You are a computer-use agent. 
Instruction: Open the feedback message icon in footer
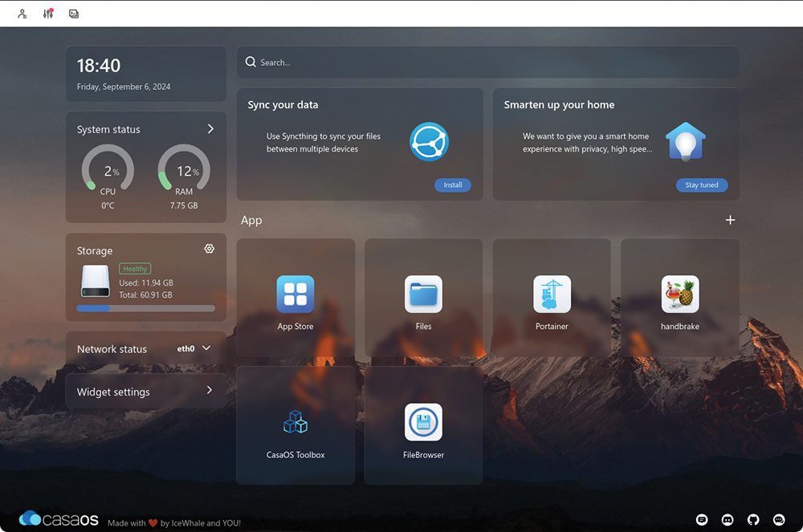[x=702, y=520]
